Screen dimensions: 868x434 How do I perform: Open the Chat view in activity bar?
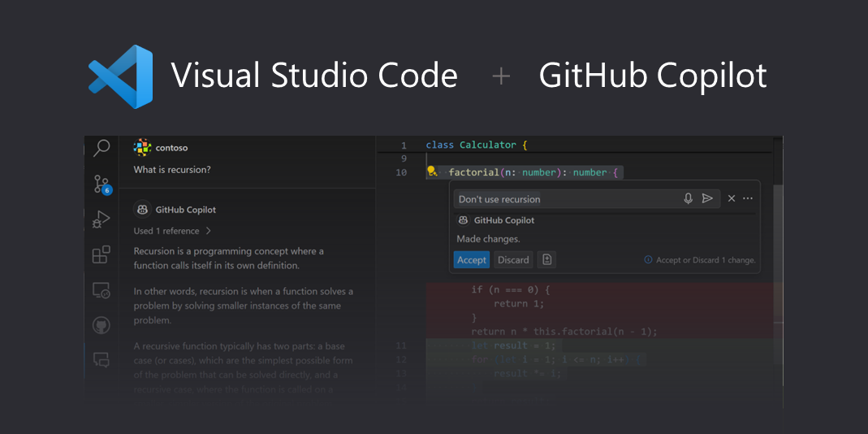coord(101,359)
